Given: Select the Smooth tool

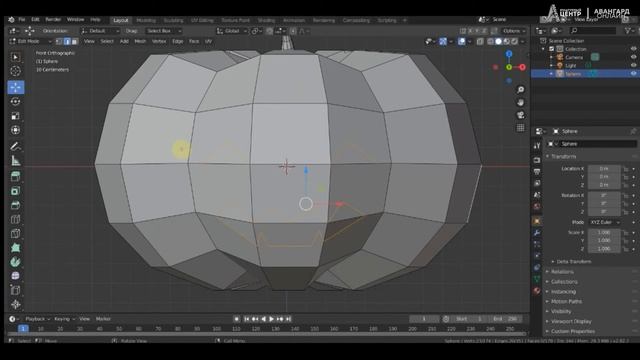Looking at the screenshot, I should point(16,276).
